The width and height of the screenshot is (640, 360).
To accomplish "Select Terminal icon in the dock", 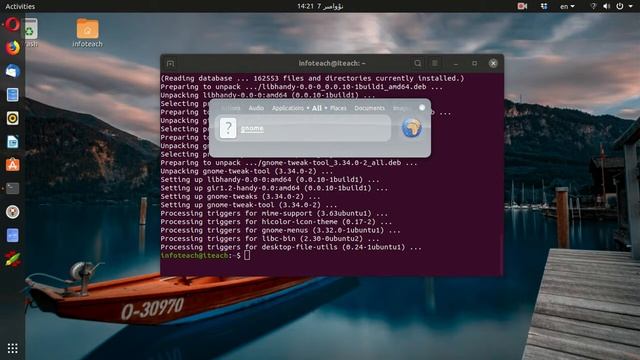I will [x=13, y=189].
